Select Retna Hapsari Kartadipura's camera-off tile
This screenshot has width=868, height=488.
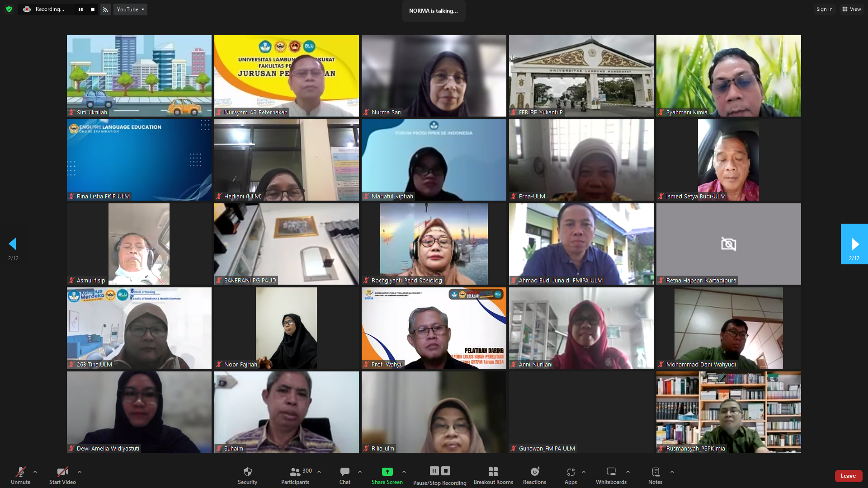729,244
